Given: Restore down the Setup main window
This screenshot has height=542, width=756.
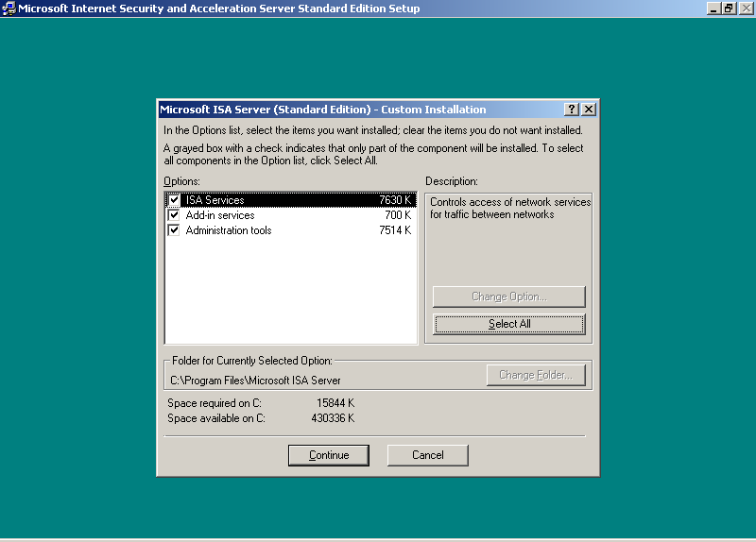Looking at the screenshot, I should coord(729,8).
